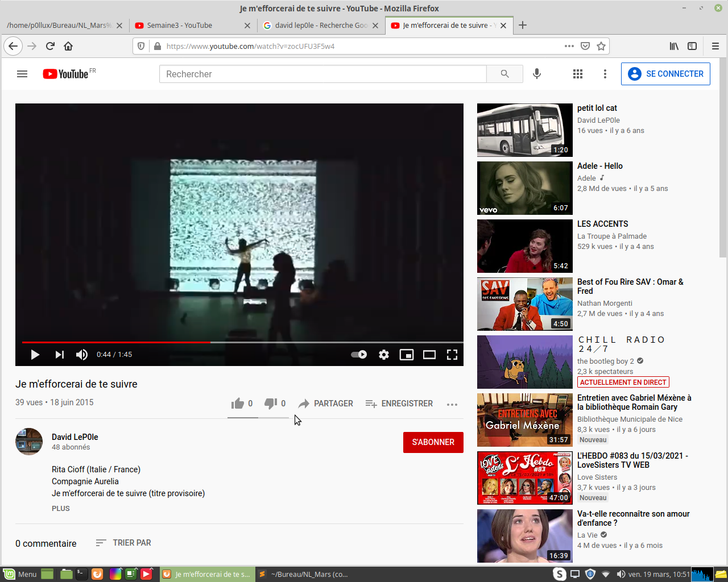Enter fullscreen mode
The image size is (728, 582).
tap(452, 355)
